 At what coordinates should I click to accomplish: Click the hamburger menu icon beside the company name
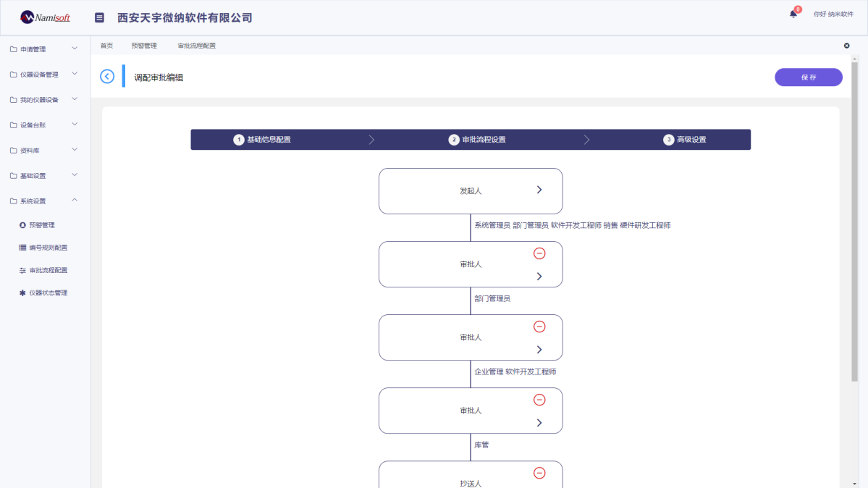[x=99, y=17]
